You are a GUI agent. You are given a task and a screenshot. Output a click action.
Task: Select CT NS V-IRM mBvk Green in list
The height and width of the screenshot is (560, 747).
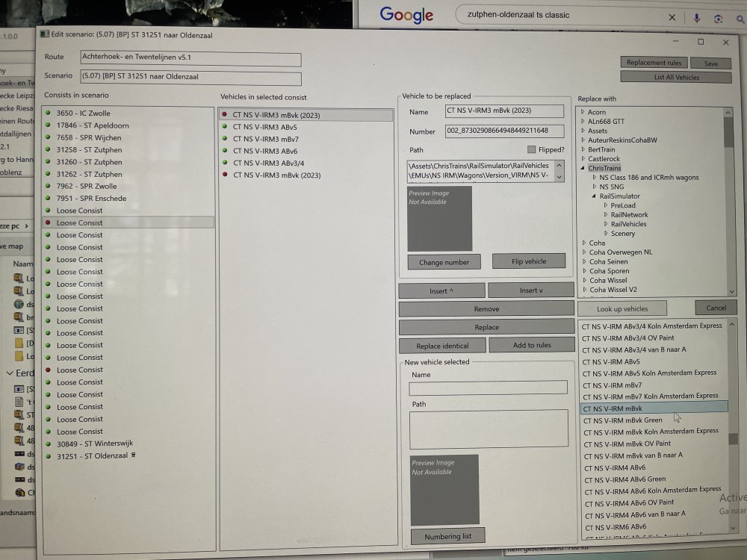pyautogui.click(x=622, y=420)
